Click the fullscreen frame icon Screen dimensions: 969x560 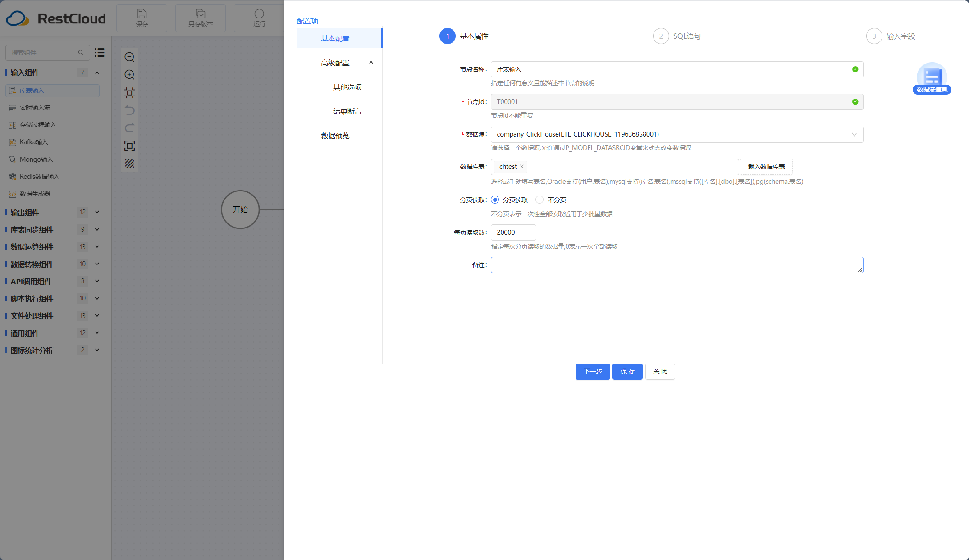[x=129, y=146]
